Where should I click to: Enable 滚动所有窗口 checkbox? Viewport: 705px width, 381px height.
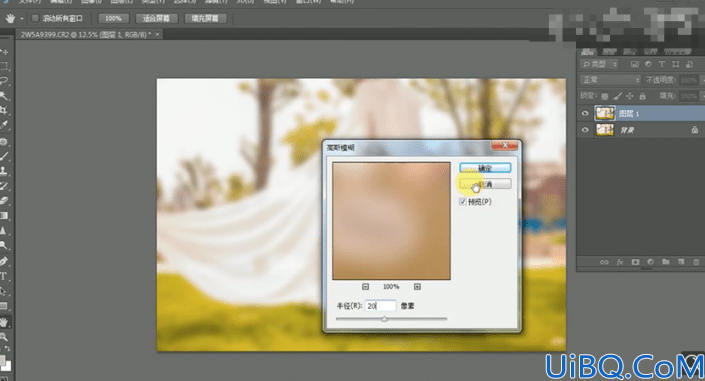pyautogui.click(x=35, y=18)
